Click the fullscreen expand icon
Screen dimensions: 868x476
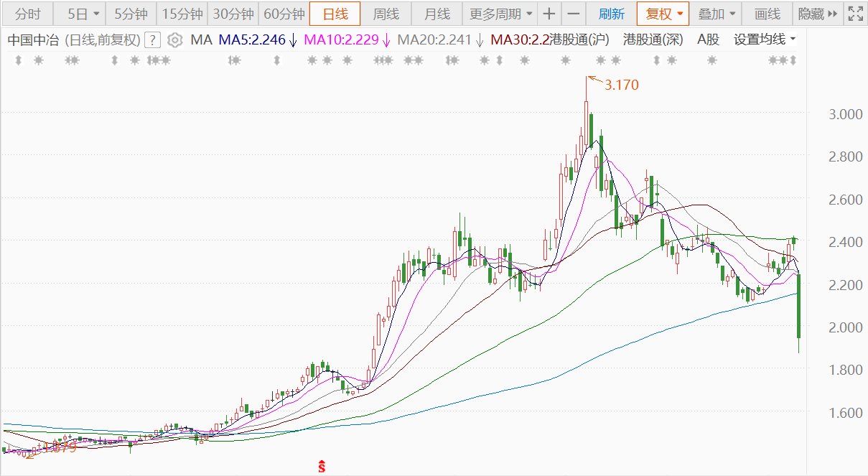pos(855,14)
